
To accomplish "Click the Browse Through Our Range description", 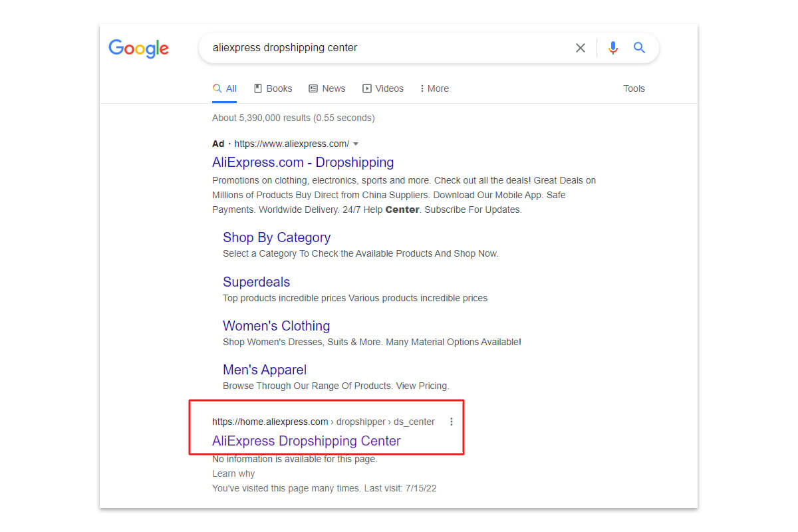I will [336, 386].
